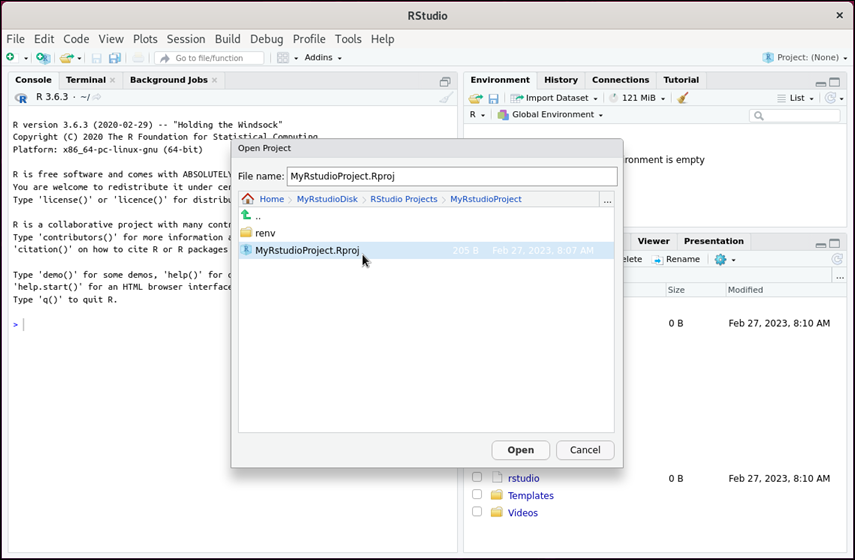Open the Build menu
Image resolution: width=855 pixels, height=560 pixels.
227,39
